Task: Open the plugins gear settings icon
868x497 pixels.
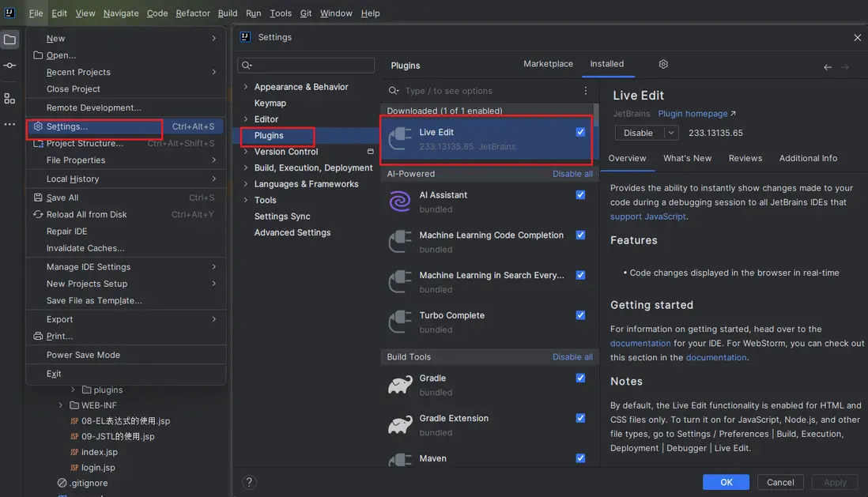Action: click(x=663, y=64)
